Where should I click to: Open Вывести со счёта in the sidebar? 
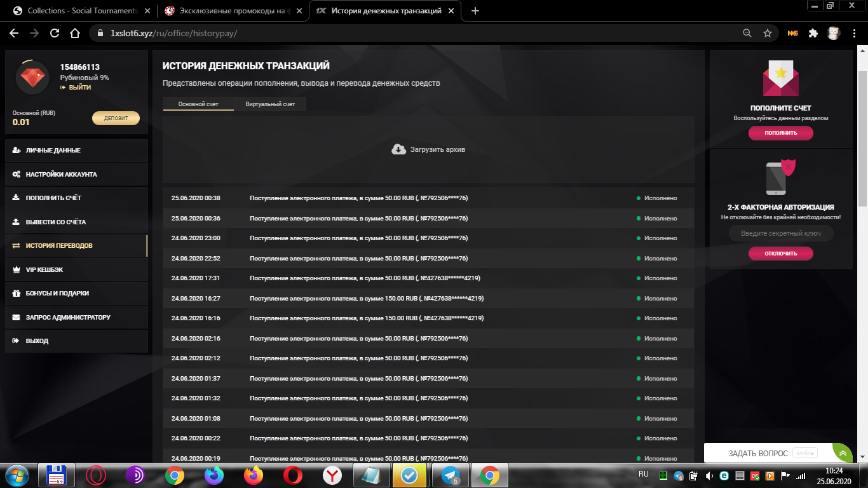point(77,222)
